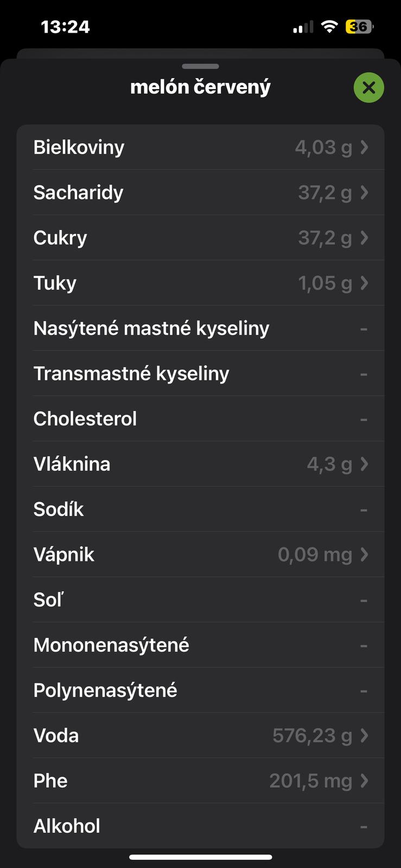Close the melón červený nutrition sheet
The height and width of the screenshot is (868, 401).
[x=368, y=87]
